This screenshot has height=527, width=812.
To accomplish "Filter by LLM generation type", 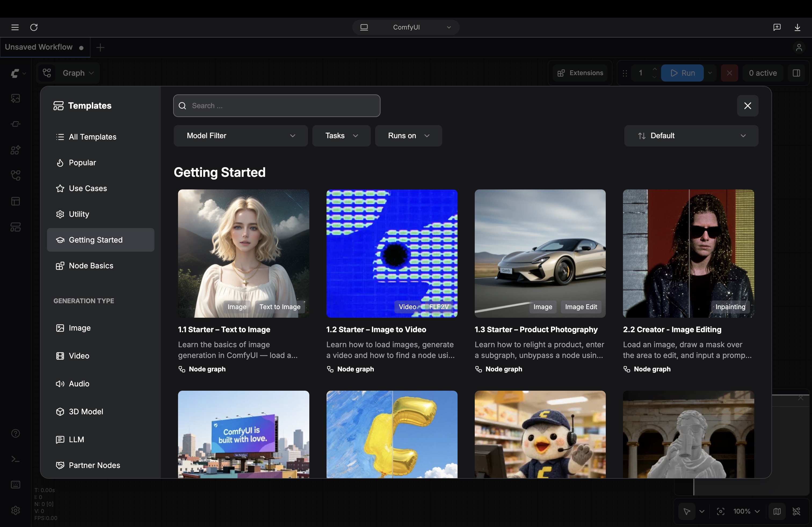I will pos(100,440).
